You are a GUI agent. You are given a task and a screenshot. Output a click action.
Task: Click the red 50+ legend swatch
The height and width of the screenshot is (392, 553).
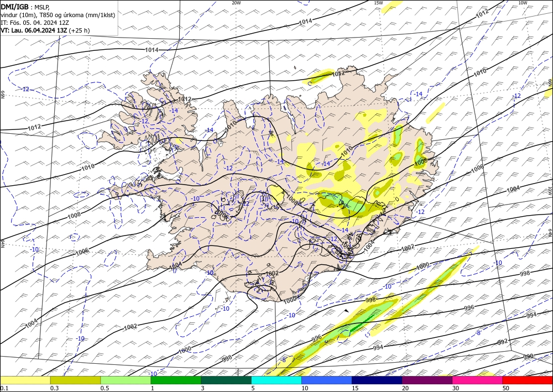pyautogui.click(x=528, y=380)
